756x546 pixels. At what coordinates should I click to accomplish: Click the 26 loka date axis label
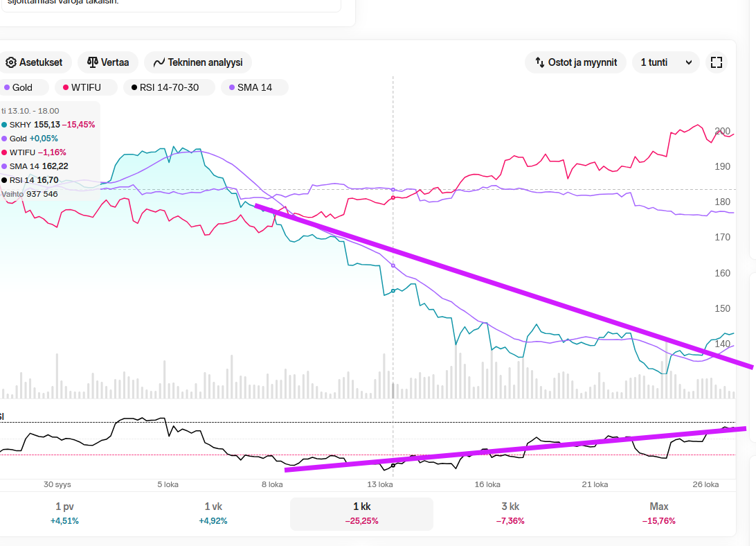(705, 484)
